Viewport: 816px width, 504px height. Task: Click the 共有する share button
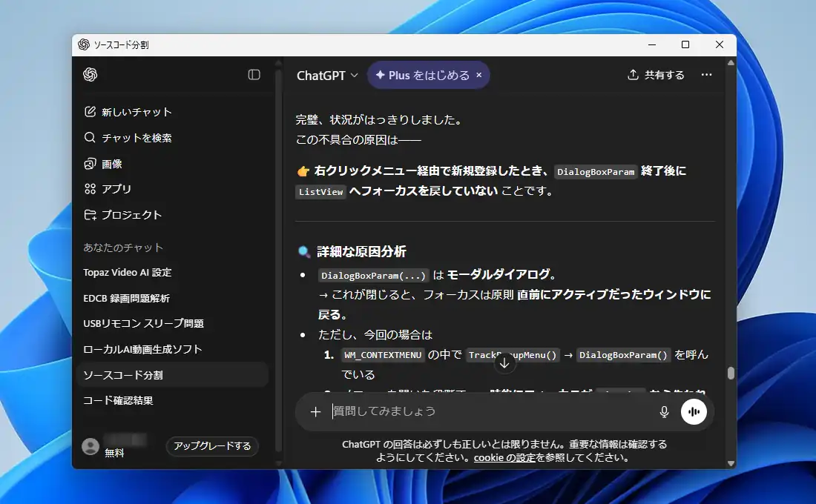[656, 75]
